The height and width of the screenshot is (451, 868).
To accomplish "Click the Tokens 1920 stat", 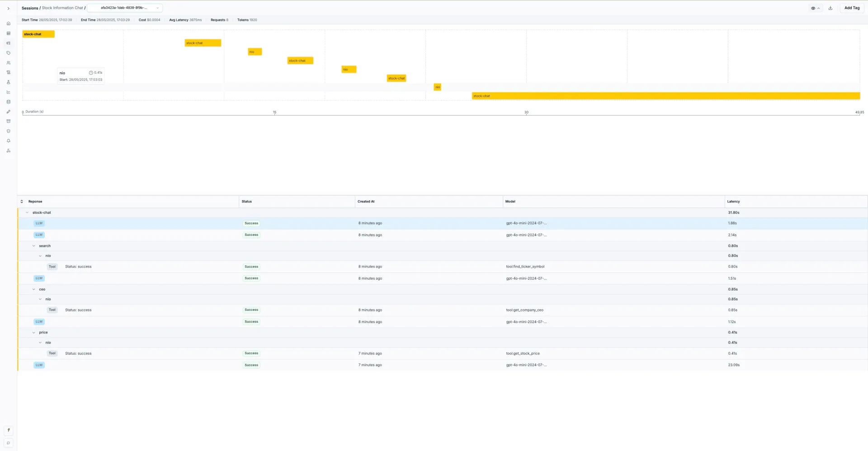I will 247,20.
